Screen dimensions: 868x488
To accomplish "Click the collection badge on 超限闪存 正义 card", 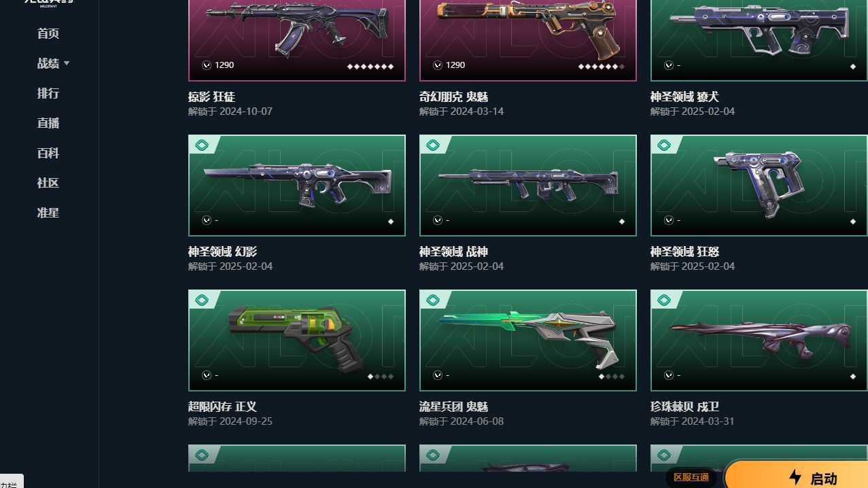I will coord(201,300).
